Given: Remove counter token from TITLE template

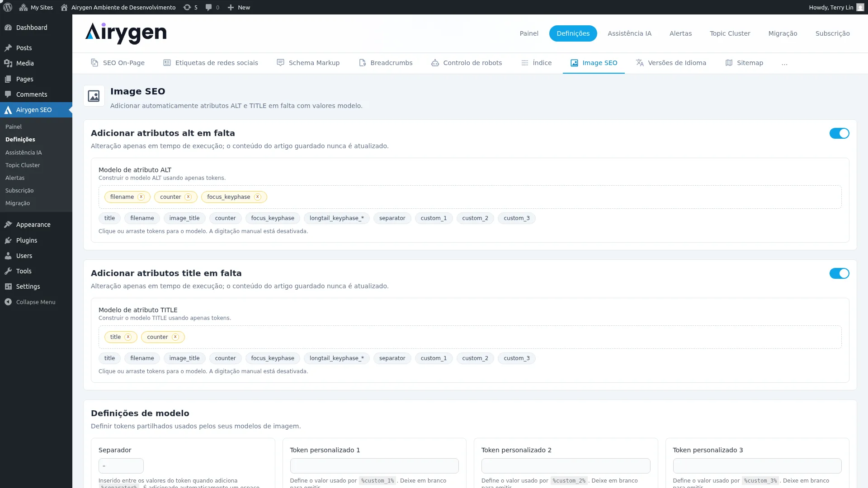Looking at the screenshot, I should tap(175, 337).
